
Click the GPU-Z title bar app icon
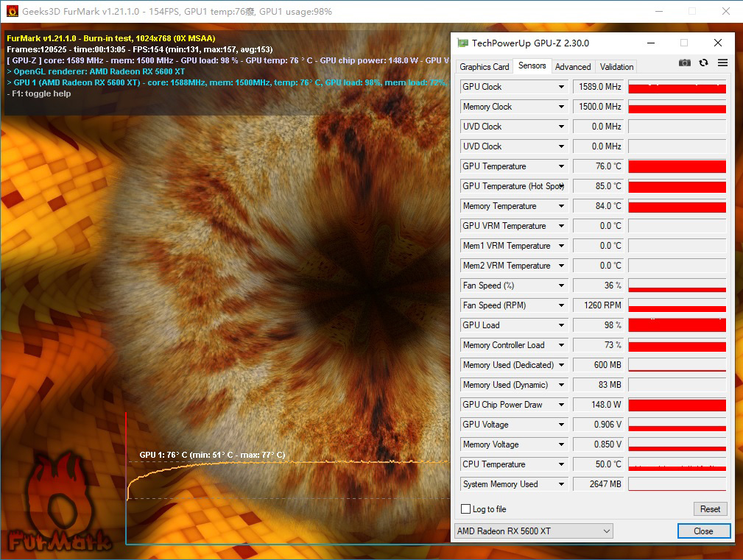pyautogui.click(x=462, y=43)
